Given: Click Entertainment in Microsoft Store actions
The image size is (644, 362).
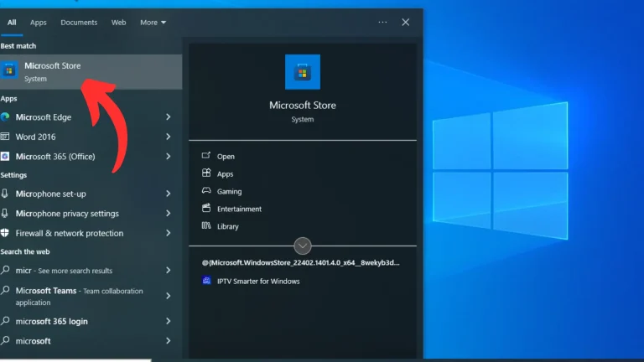Looking at the screenshot, I should tap(239, 209).
